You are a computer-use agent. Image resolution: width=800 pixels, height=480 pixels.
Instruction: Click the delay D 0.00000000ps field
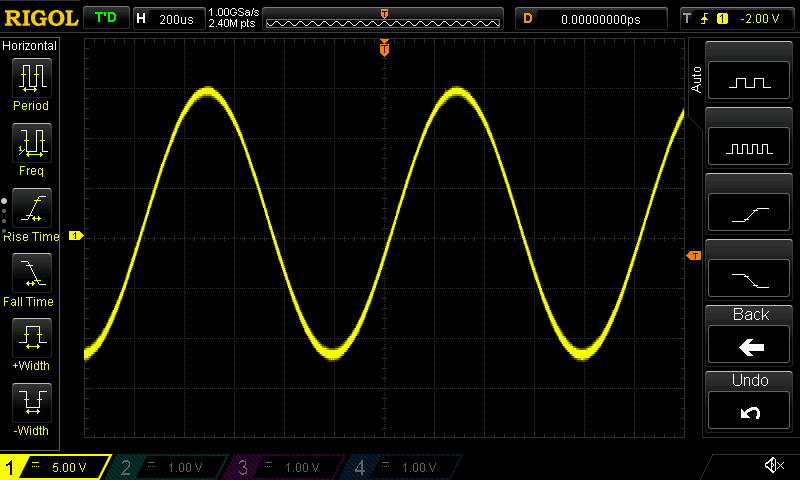tap(591, 19)
